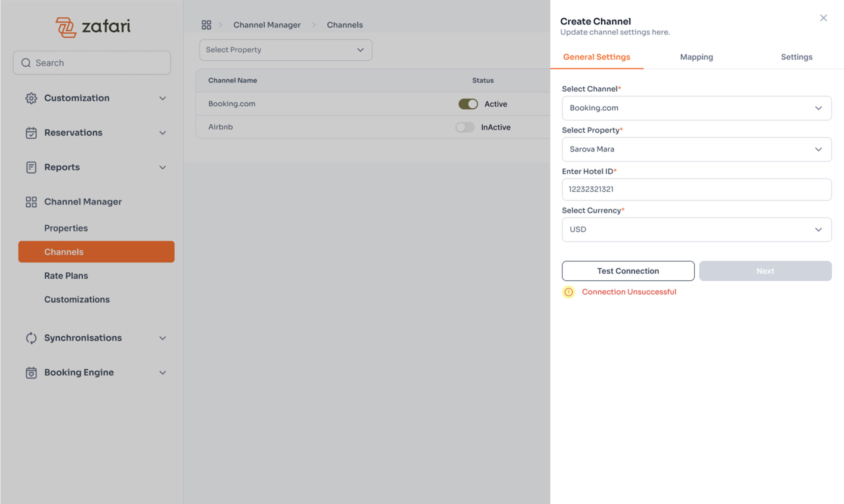This screenshot has width=844, height=504.
Task: Toggle off Booking.com Active switch
Action: [x=468, y=104]
